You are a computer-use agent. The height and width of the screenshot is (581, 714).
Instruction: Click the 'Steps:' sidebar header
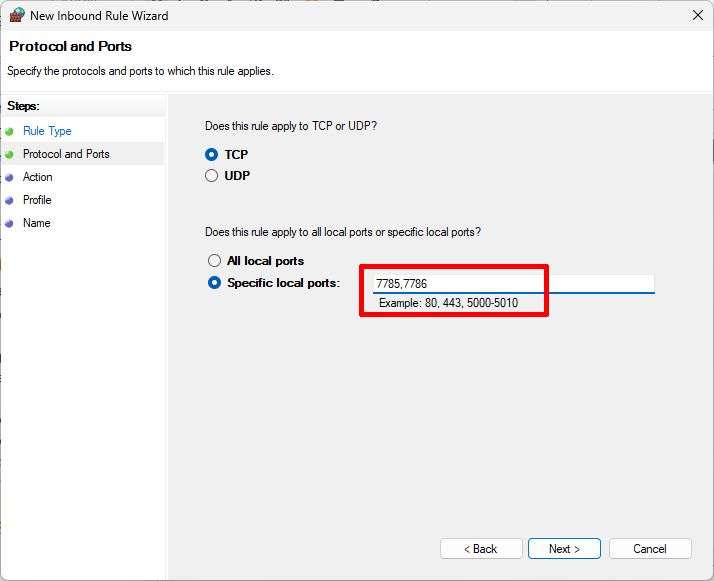coord(24,106)
